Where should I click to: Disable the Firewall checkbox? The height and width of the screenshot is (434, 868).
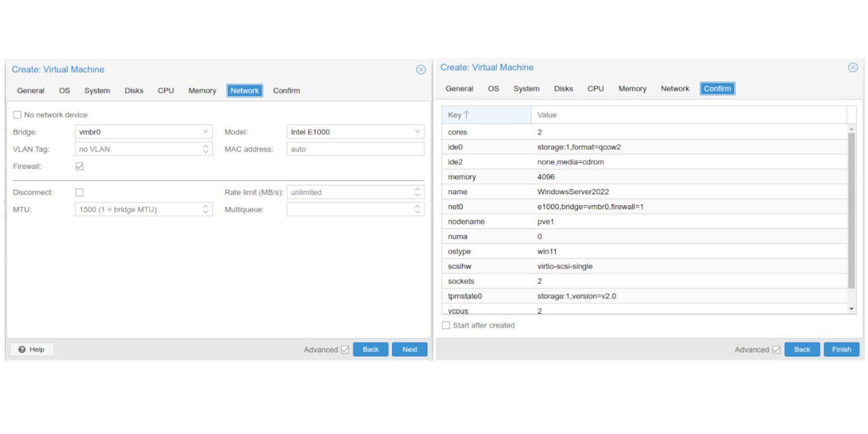[x=79, y=166]
